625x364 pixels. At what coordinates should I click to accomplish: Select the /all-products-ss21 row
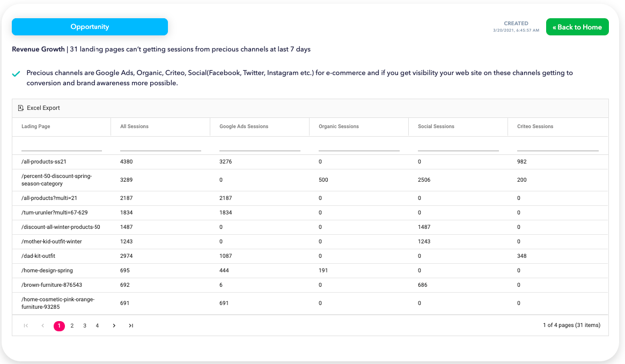pos(44,161)
